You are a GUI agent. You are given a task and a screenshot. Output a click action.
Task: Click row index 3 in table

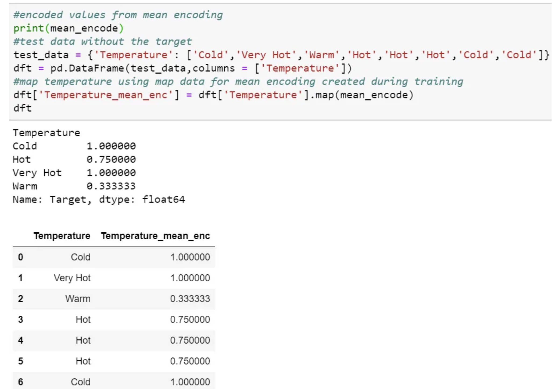pyautogui.click(x=21, y=320)
